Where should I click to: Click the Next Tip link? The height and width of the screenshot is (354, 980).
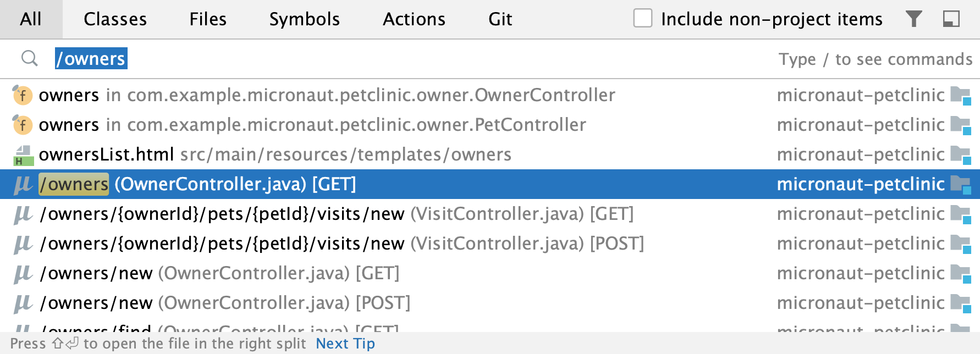(345, 344)
